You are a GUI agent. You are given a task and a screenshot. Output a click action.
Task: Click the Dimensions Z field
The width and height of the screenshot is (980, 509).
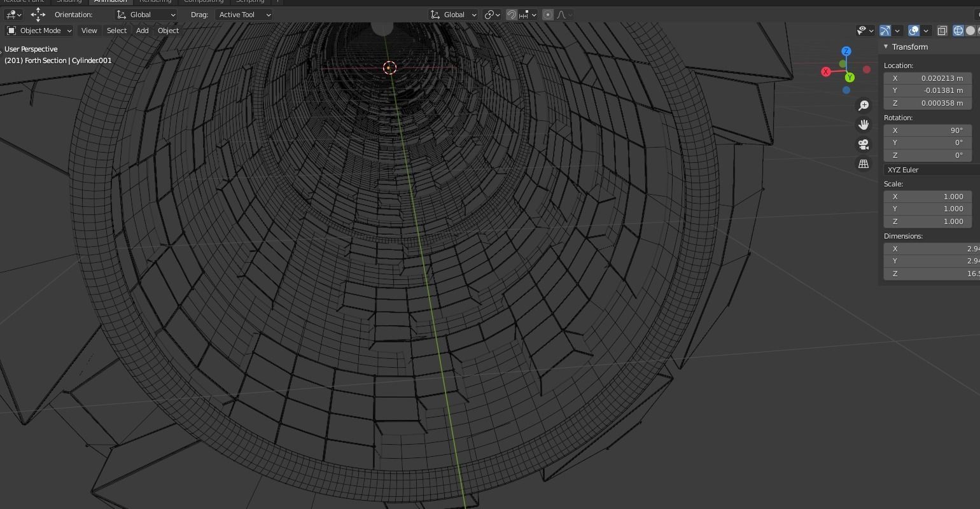click(932, 274)
